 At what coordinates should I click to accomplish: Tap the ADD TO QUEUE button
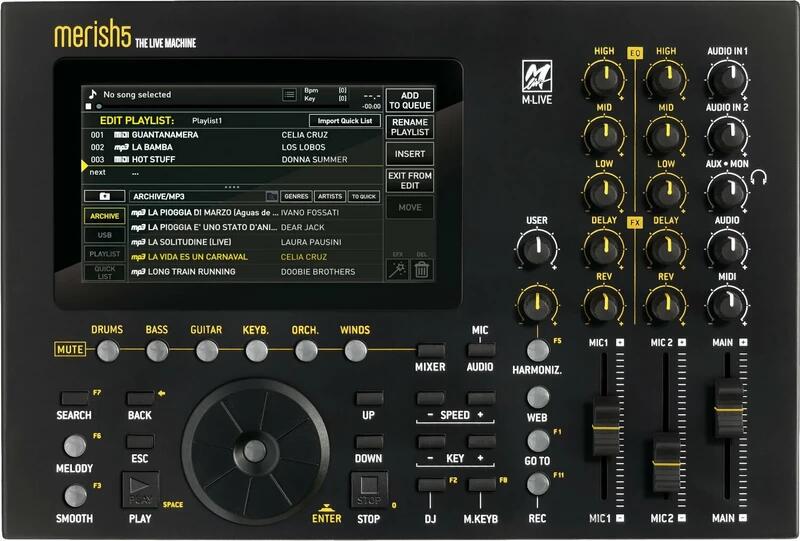coord(409,100)
